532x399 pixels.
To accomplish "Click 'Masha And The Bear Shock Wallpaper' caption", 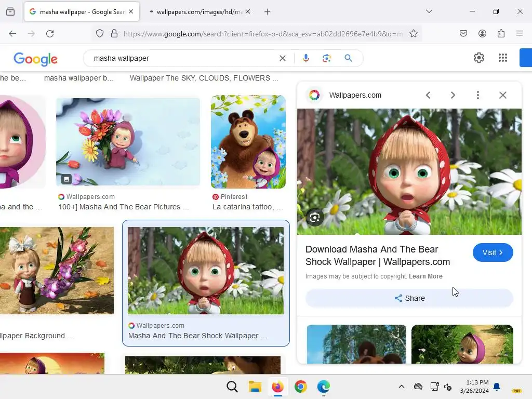I will tap(197, 336).
